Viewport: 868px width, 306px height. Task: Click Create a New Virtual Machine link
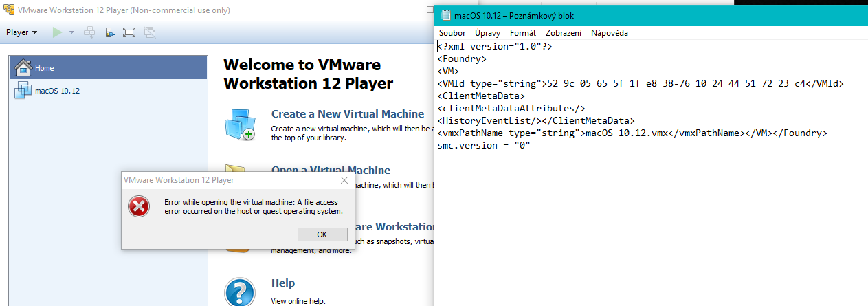click(348, 114)
